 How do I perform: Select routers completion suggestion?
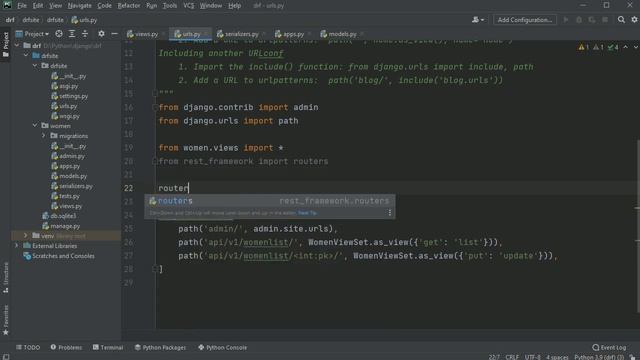tap(269, 201)
